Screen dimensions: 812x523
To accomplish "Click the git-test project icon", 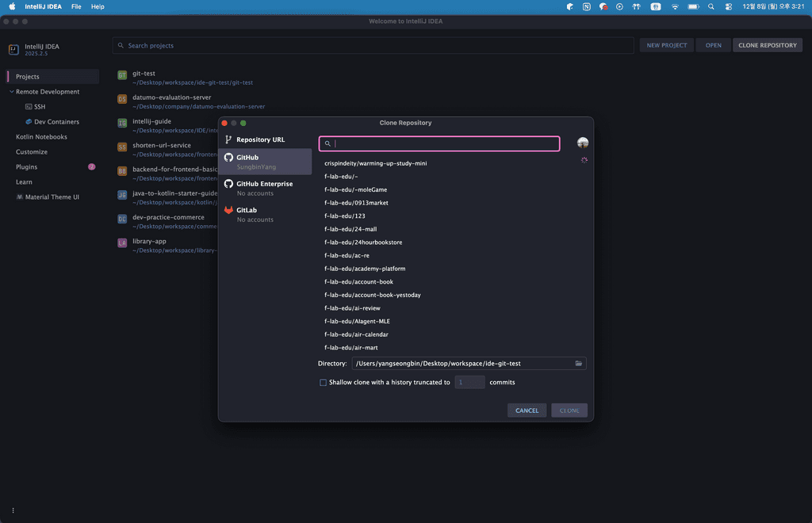I will pos(122,75).
